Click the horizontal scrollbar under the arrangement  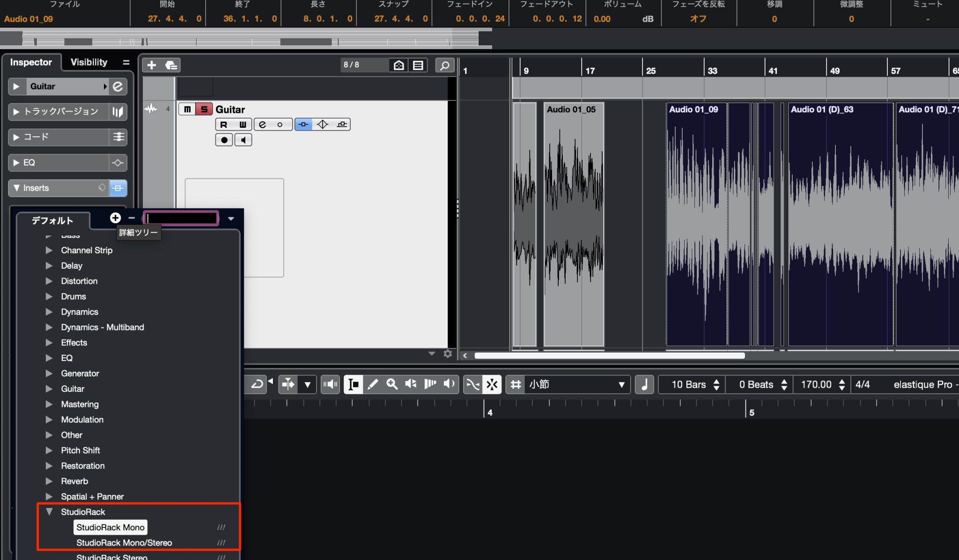click(x=609, y=355)
